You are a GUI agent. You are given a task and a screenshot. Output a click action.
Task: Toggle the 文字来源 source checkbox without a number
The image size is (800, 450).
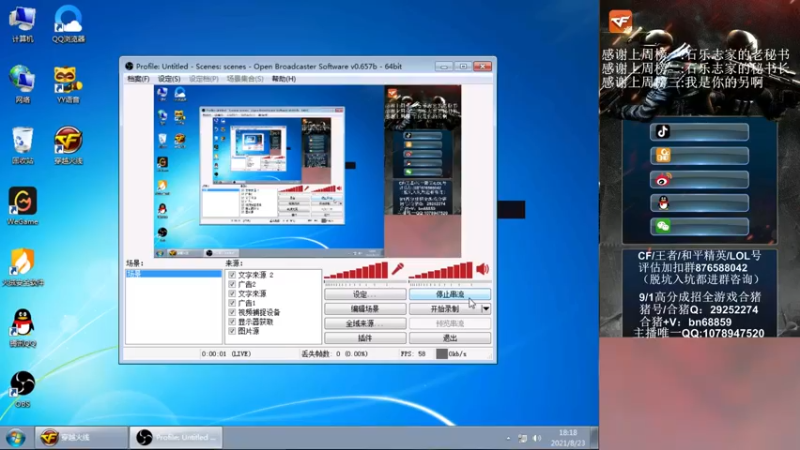[x=232, y=294]
